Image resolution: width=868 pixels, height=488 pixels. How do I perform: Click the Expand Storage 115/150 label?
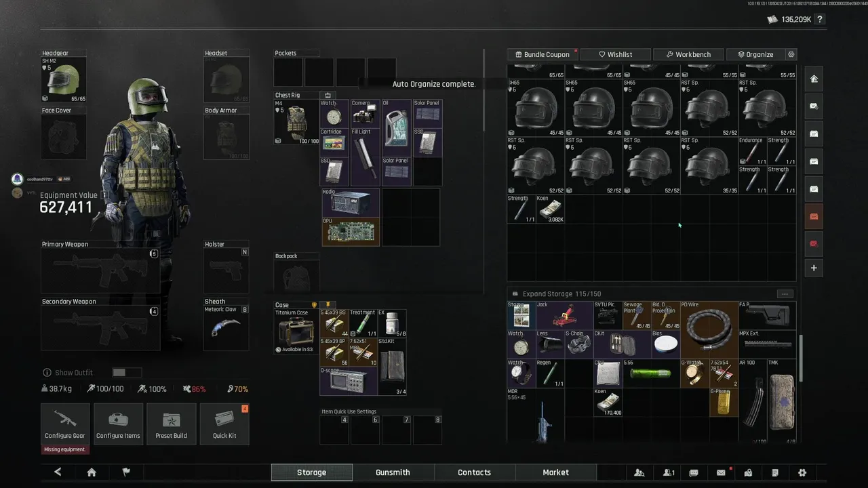pos(561,294)
